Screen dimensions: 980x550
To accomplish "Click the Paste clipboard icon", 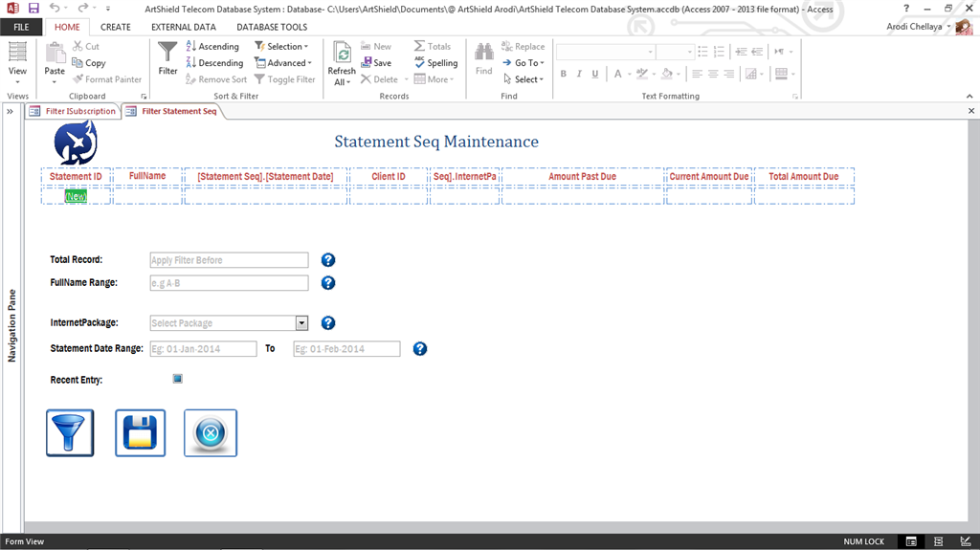I will [55, 58].
